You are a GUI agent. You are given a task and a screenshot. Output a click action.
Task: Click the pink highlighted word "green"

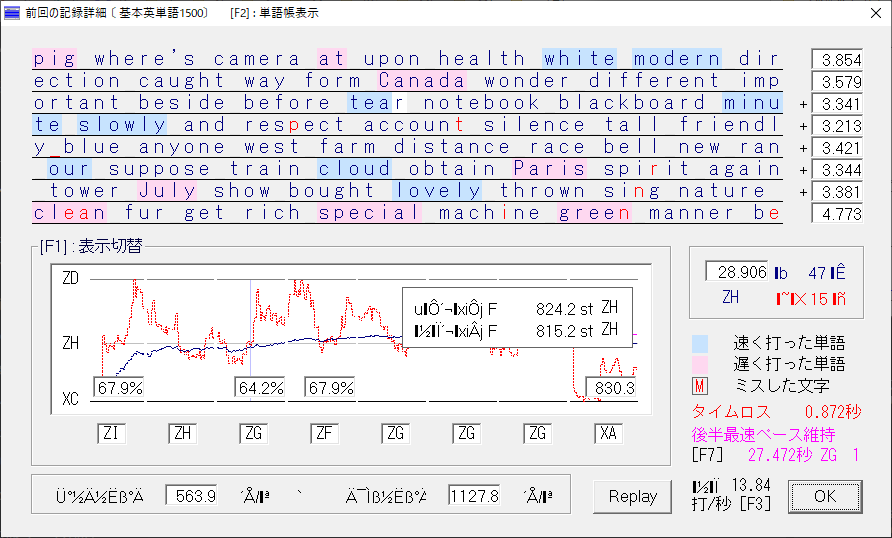(x=594, y=213)
